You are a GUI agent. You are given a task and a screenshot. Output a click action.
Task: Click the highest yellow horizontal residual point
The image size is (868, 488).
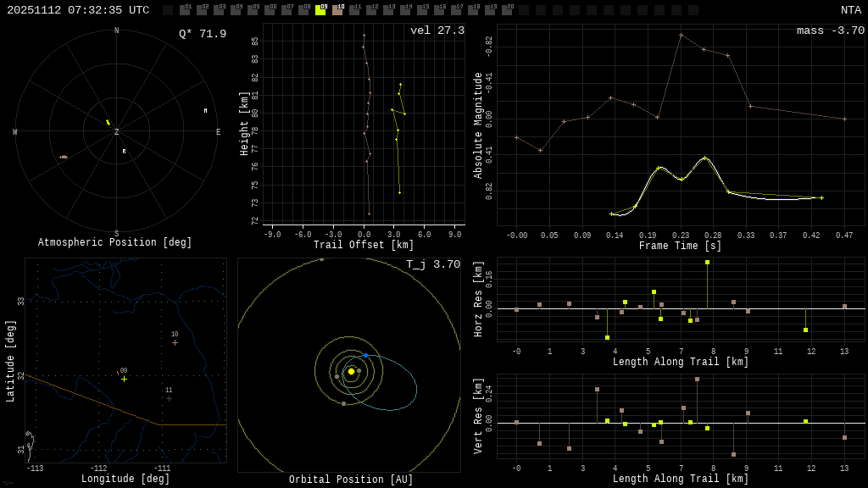pyautogui.click(x=707, y=263)
